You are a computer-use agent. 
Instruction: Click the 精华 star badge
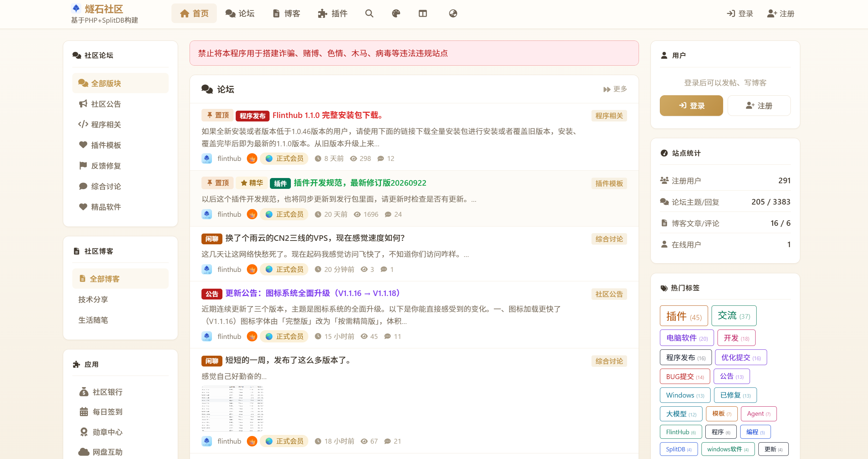tap(251, 183)
